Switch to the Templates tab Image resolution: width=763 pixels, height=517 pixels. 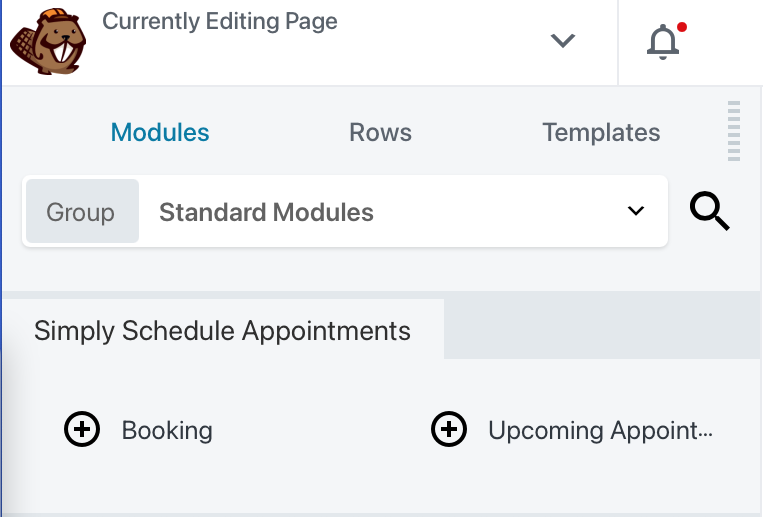[601, 132]
